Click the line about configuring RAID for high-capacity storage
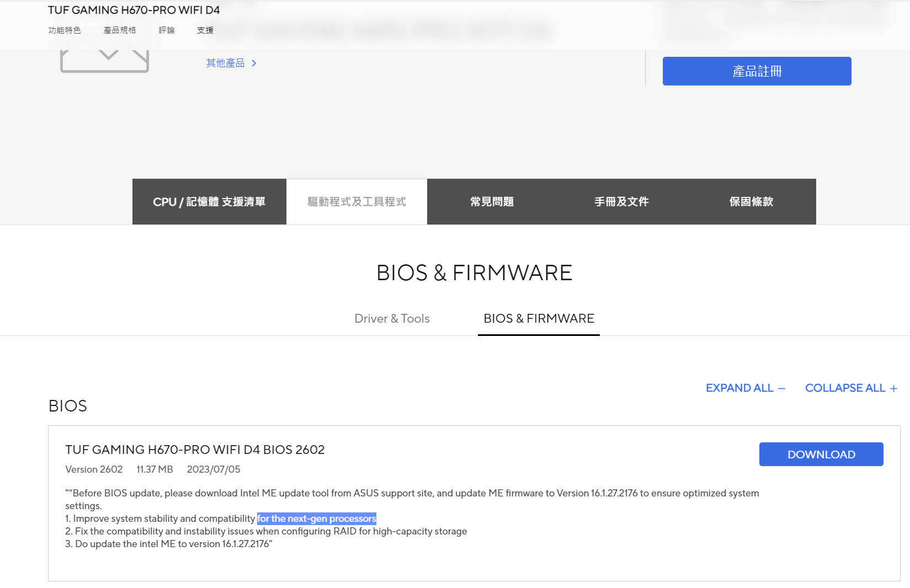Image resolution: width=910 pixels, height=588 pixels. point(266,531)
